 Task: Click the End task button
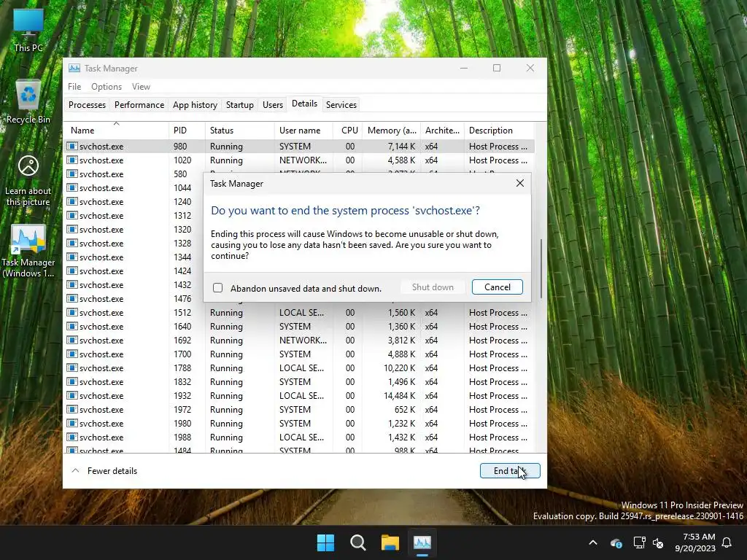510,470
